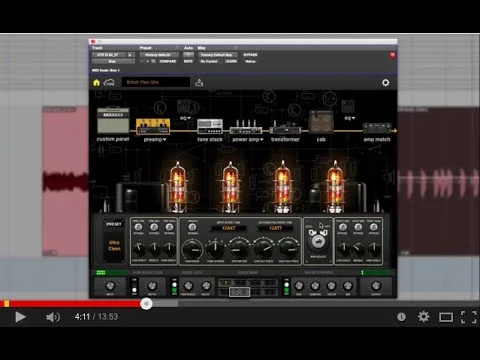
Task: Select quick snap slot 1
Action: click(225, 283)
